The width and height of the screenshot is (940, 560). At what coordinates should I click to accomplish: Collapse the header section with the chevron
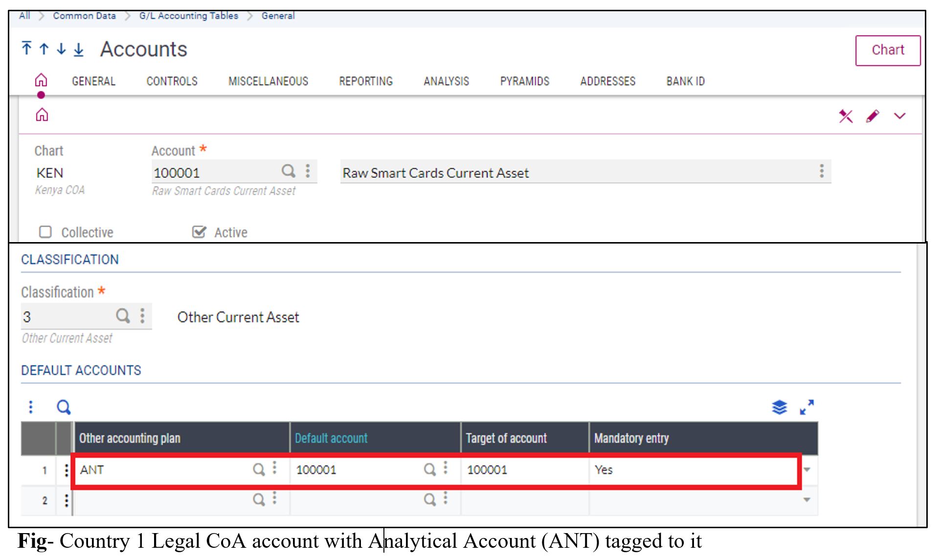(x=900, y=117)
